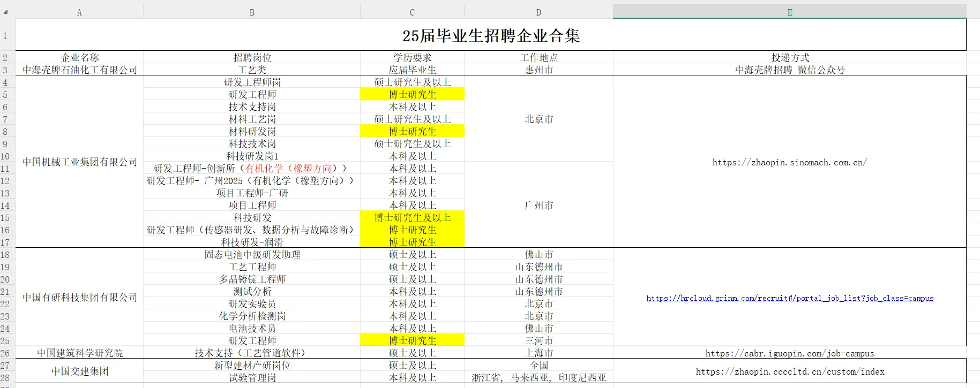Select the 试验管理岗 cell
Viewport: 980px width, 388px height.
(x=252, y=377)
